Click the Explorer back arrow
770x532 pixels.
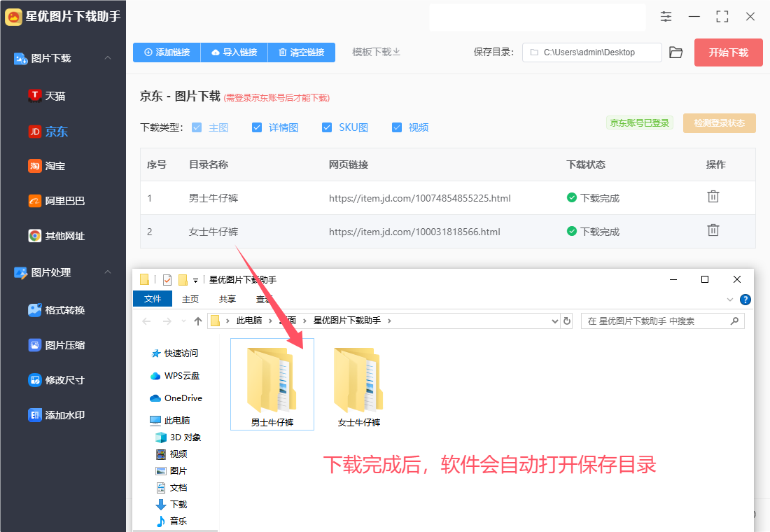coord(146,321)
